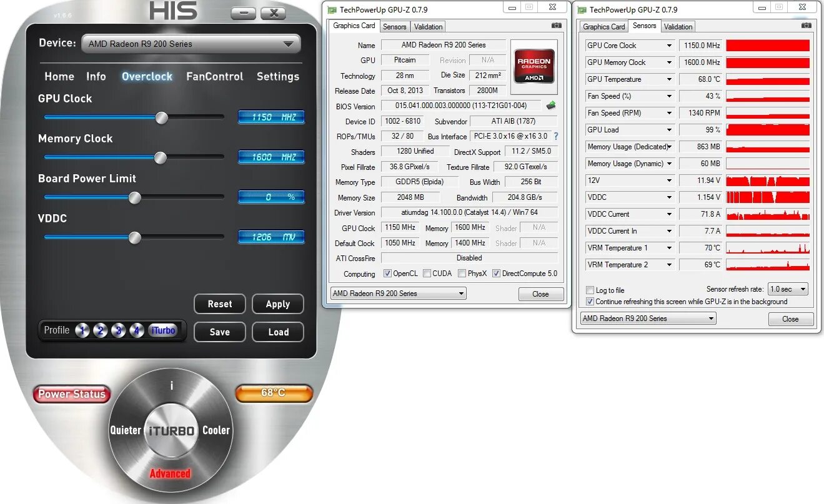824x504 pixels.
Task: Choose Quieter mode on the dial
Action: (126, 430)
